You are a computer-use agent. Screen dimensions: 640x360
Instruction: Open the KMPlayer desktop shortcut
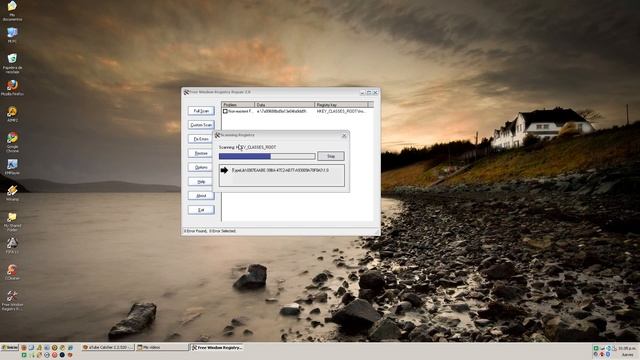coord(12,167)
